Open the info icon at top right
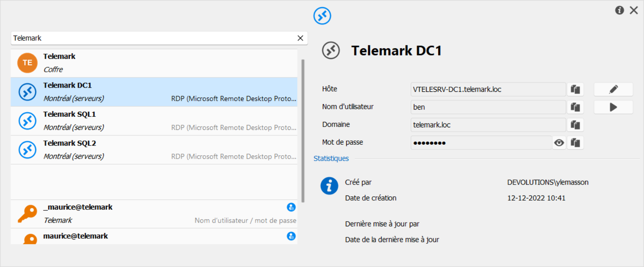This screenshot has width=644, height=267. coord(619,11)
